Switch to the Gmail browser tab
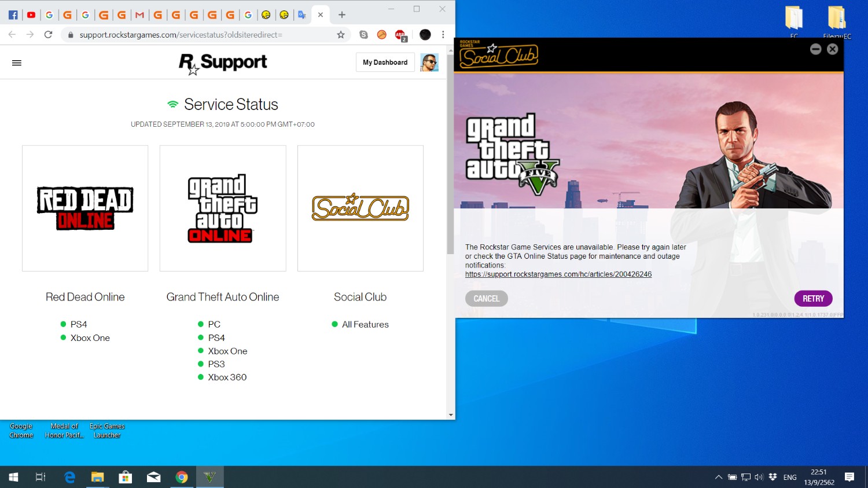 [x=139, y=15]
